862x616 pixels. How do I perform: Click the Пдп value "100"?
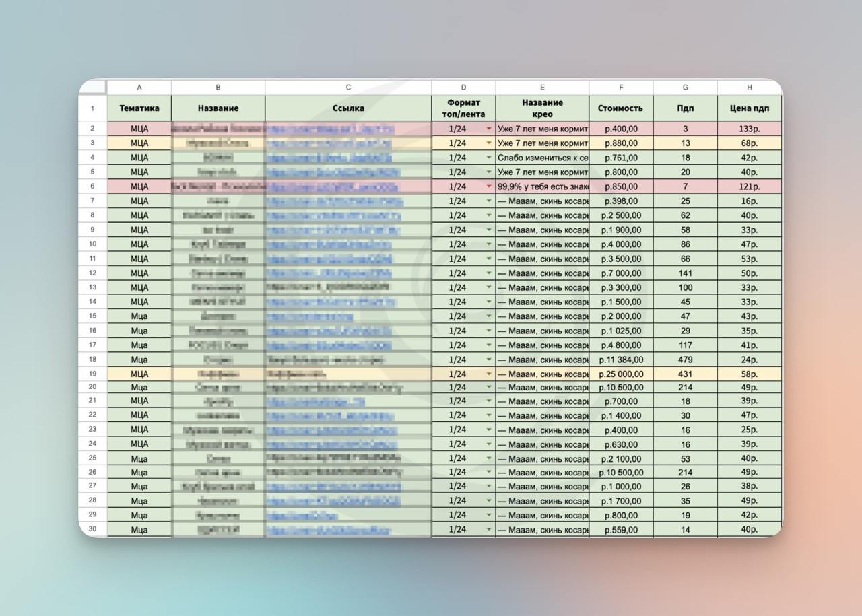click(685, 287)
